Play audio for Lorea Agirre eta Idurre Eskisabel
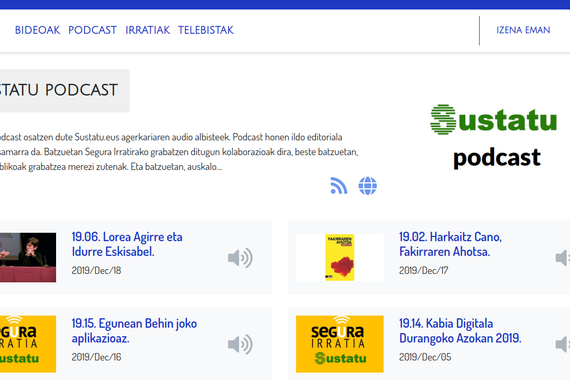Image resolution: width=570 pixels, height=380 pixels. (240, 258)
